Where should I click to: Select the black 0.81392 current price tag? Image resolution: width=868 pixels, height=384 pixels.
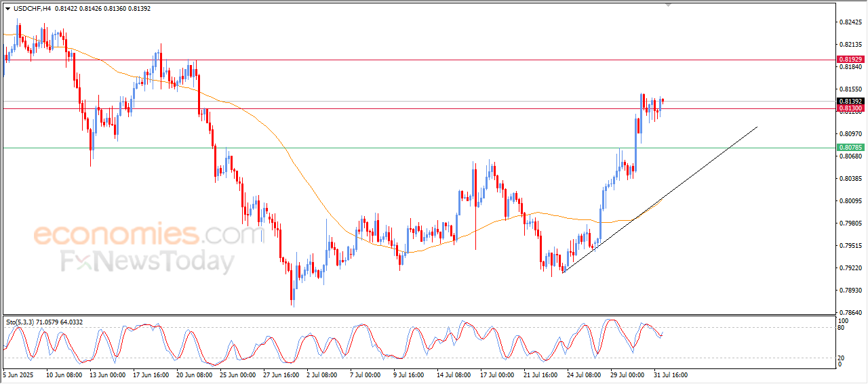click(x=850, y=102)
